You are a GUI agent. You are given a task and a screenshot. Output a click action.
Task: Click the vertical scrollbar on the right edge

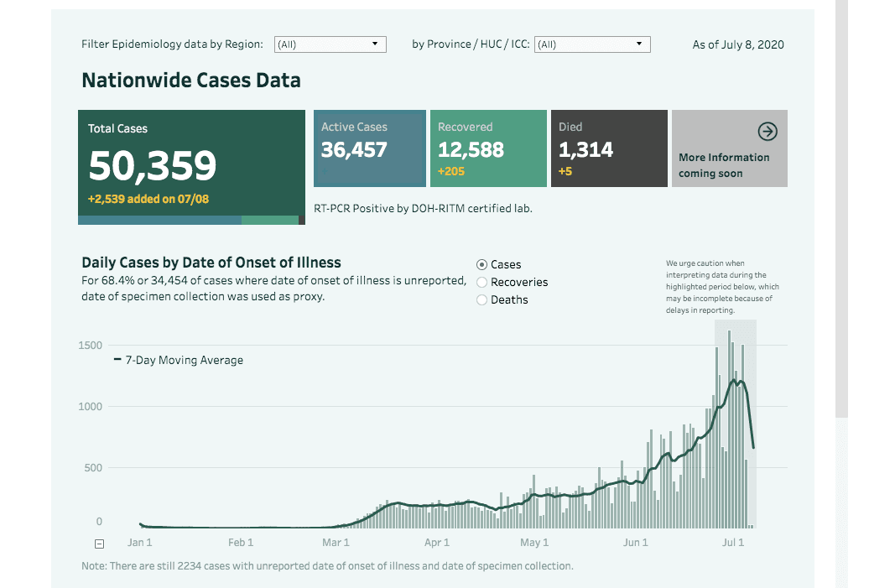click(x=841, y=210)
